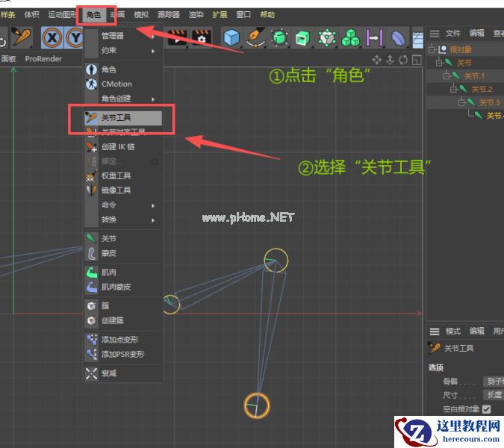Select 衰减 falloff entry

click(123, 373)
